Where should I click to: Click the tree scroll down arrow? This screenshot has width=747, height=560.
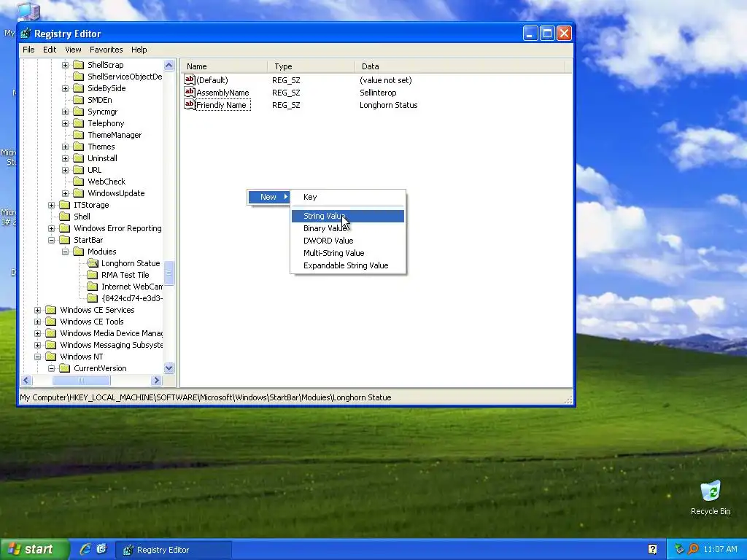169,368
